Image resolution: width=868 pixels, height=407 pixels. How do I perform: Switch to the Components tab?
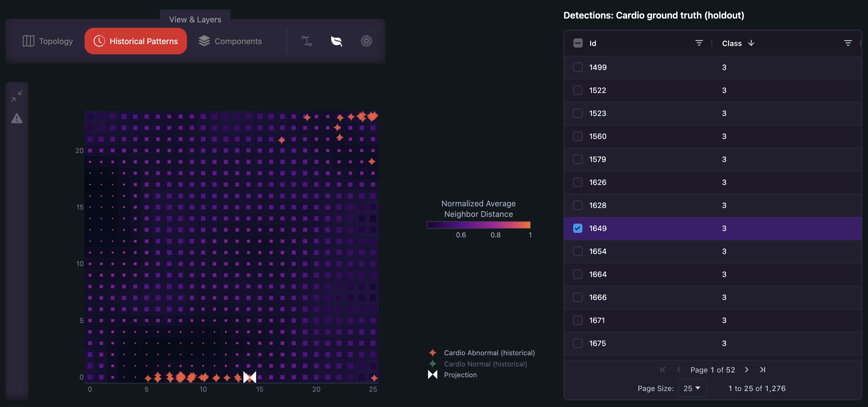tap(230, 41)
